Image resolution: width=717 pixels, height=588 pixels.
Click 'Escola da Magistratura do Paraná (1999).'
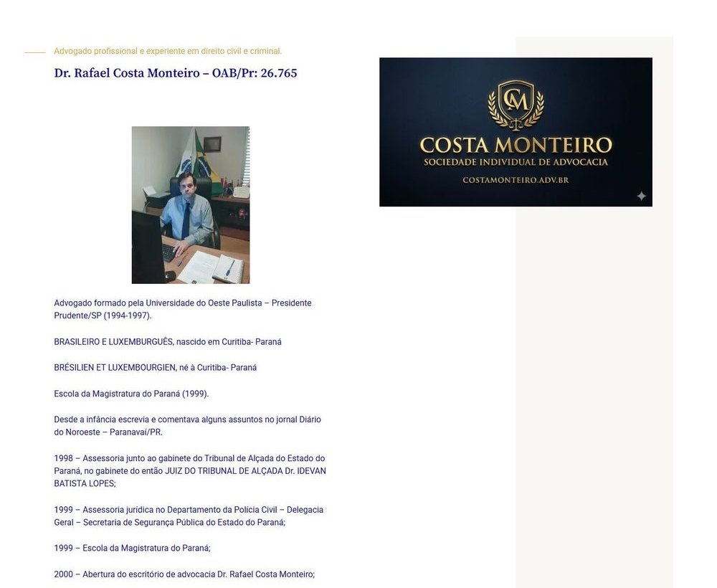[x=131, y=394]
